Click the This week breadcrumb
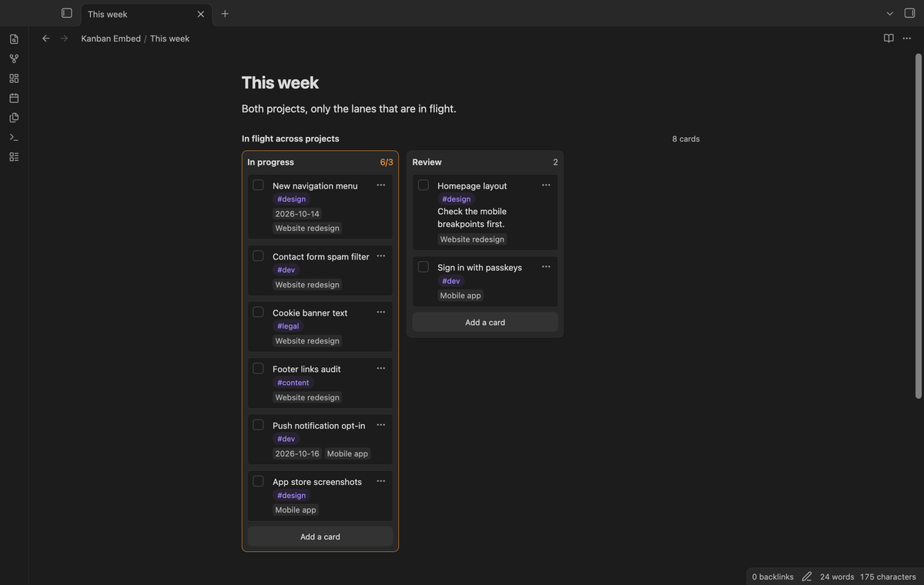 169,38
